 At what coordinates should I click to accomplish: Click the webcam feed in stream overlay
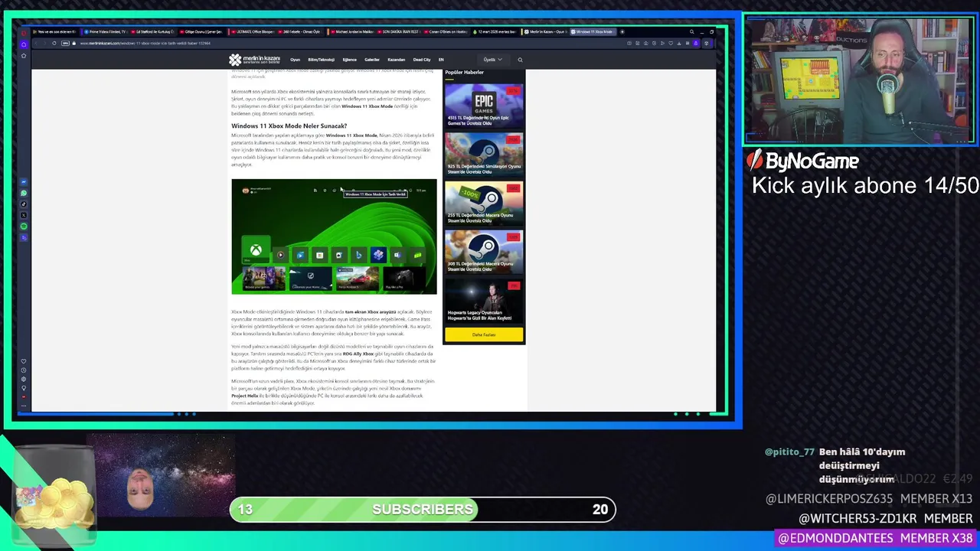click(x=859, y=80)
